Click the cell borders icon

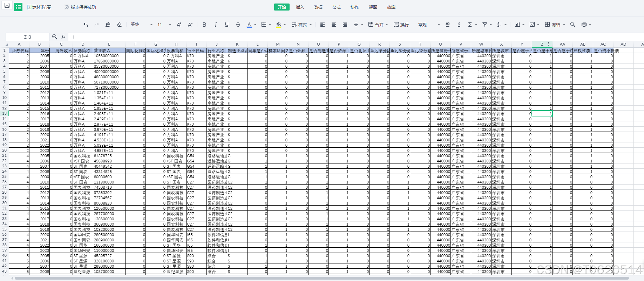click(x=264, y=25)
